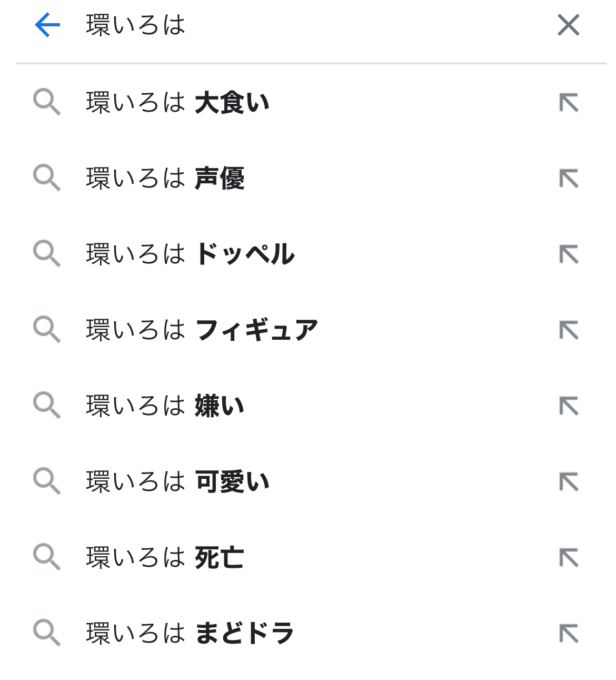This screenshot has width=616, height=680.
Task: Tap the insert arrow beside まどドラ
Action: (569, 634)
